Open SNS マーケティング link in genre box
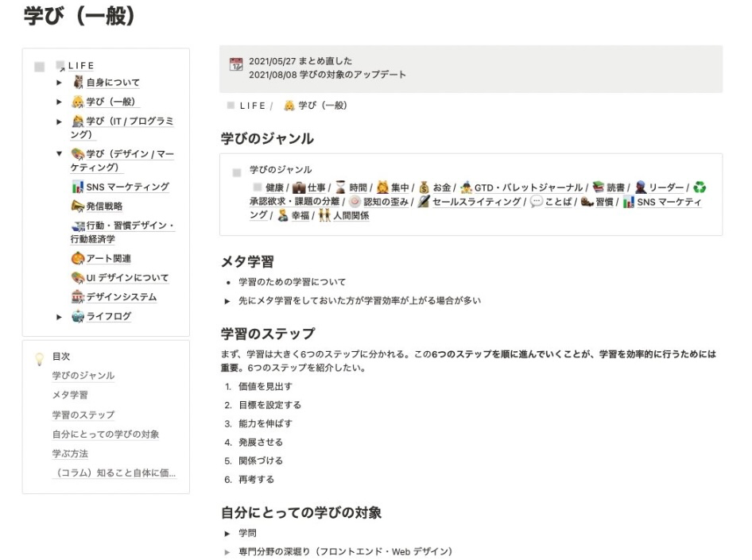The width and height of the screenshot is (752, 560). [x=669, y=202]
